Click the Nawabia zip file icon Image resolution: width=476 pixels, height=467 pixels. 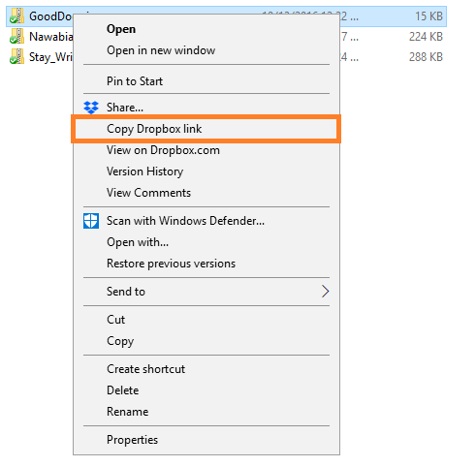point(16,36)
